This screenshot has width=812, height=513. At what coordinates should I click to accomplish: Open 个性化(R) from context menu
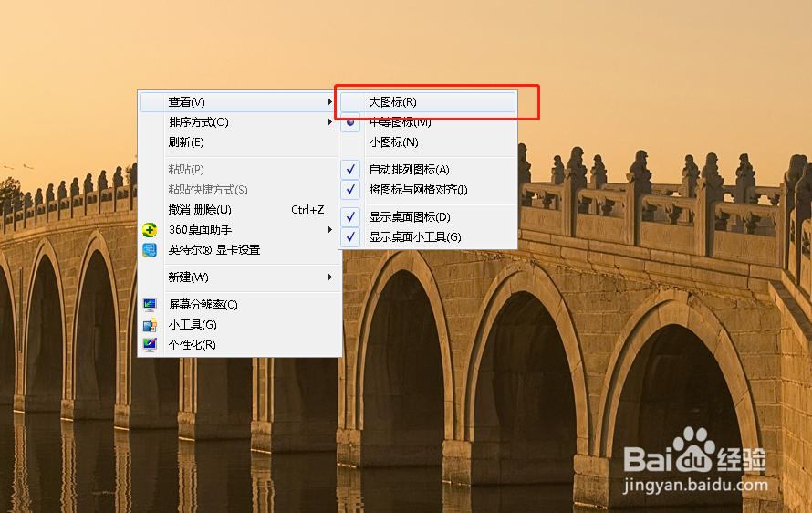click(240, 345)
